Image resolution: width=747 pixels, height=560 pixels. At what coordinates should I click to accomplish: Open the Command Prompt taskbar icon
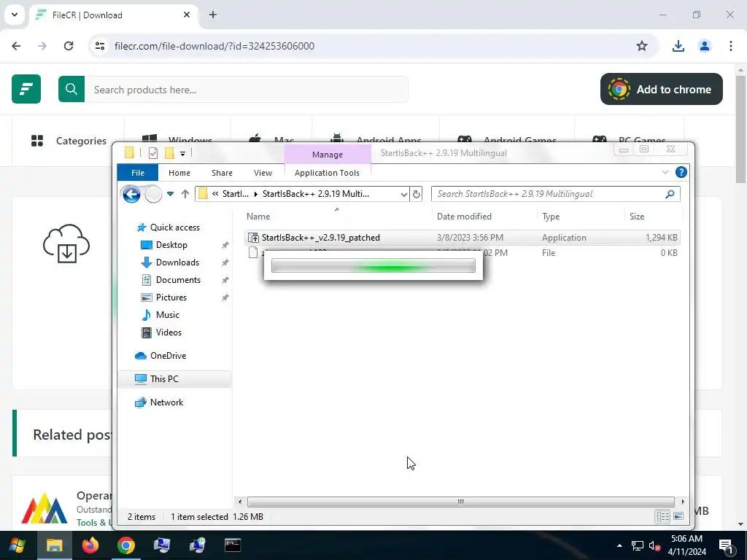point(233,545)
